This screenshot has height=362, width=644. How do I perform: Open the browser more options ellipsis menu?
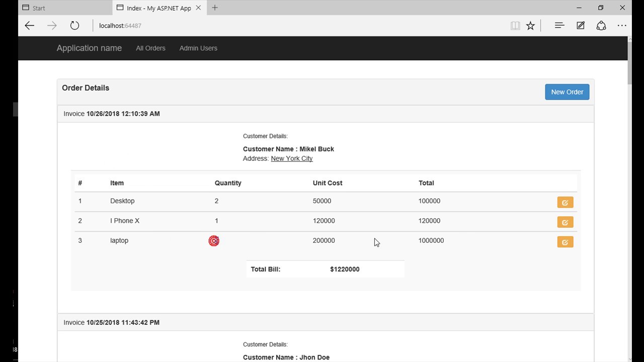click(x=622, y=26)
